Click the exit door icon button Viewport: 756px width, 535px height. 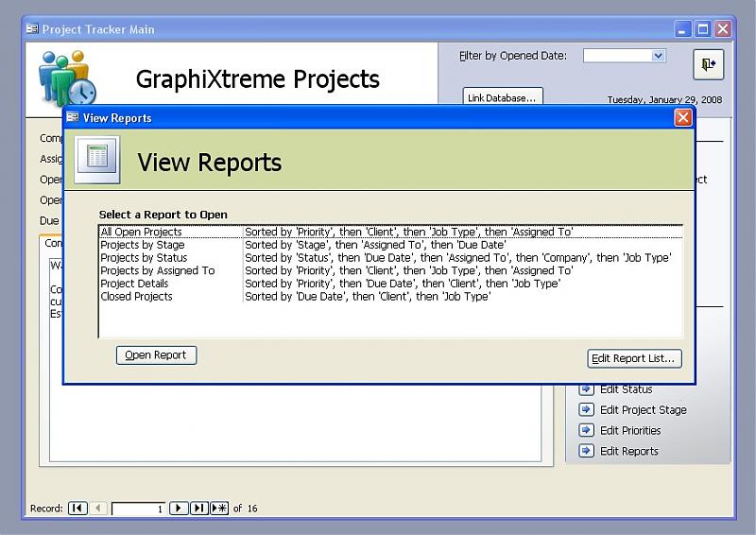(708, 64)
